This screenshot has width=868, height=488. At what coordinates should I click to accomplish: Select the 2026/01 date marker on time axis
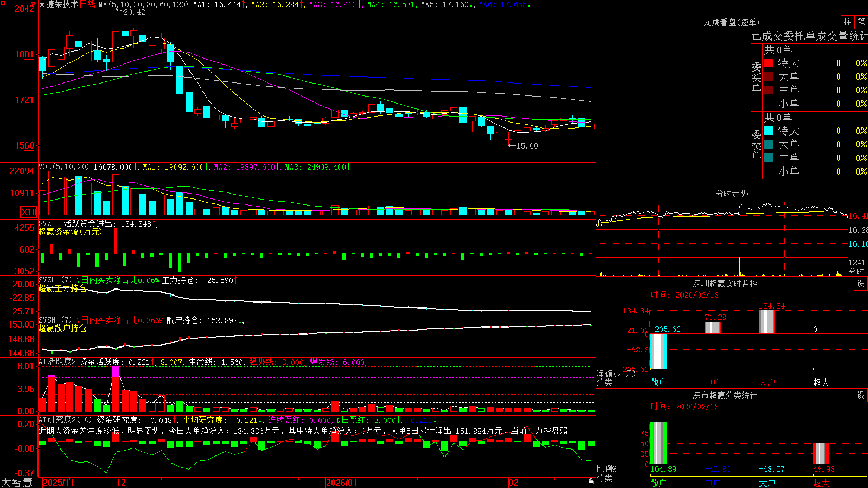click(x=341, y=483)
